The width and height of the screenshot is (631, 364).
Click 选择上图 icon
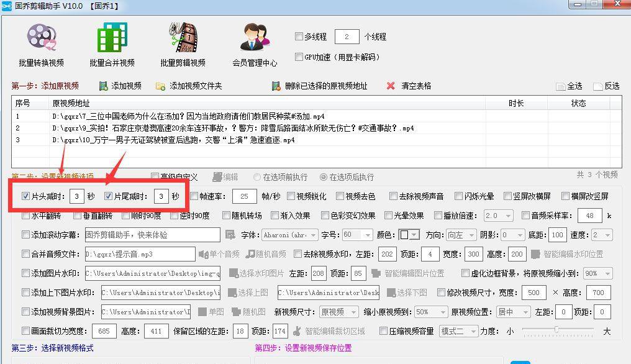(232, 293)
